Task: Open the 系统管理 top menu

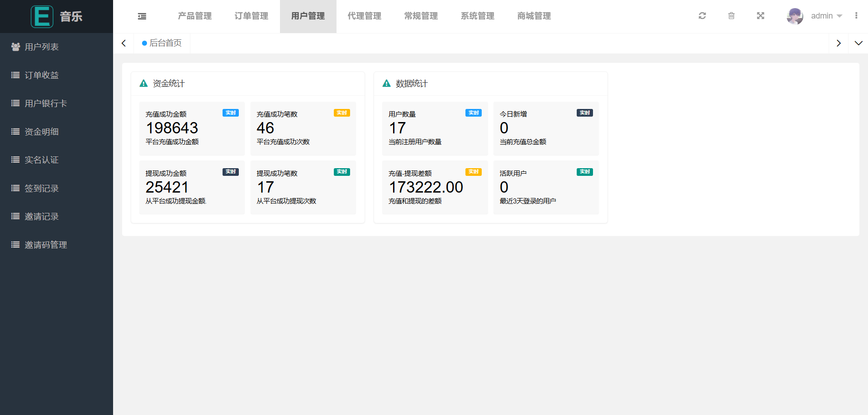Action: (x=477, y=16)
